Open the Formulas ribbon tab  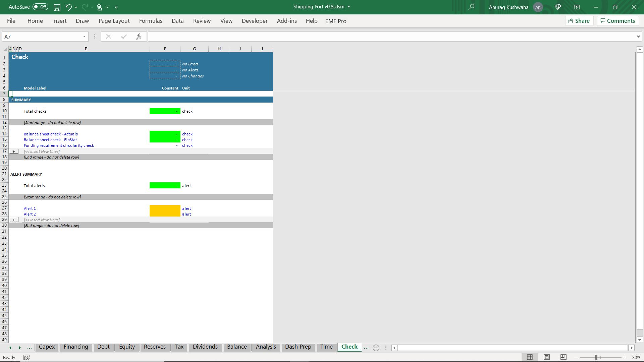click(x=151, y=21)
